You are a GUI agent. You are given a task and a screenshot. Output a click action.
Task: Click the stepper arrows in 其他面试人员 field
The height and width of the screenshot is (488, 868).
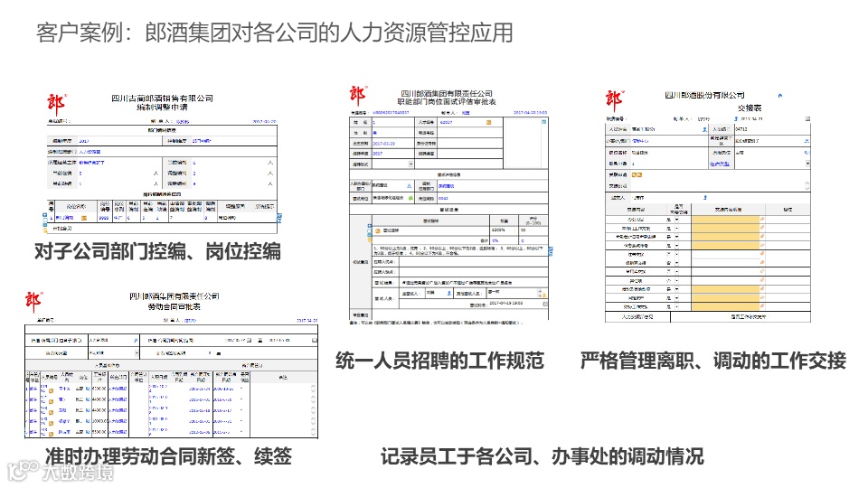pyautogui.click(x=540, y=293)
